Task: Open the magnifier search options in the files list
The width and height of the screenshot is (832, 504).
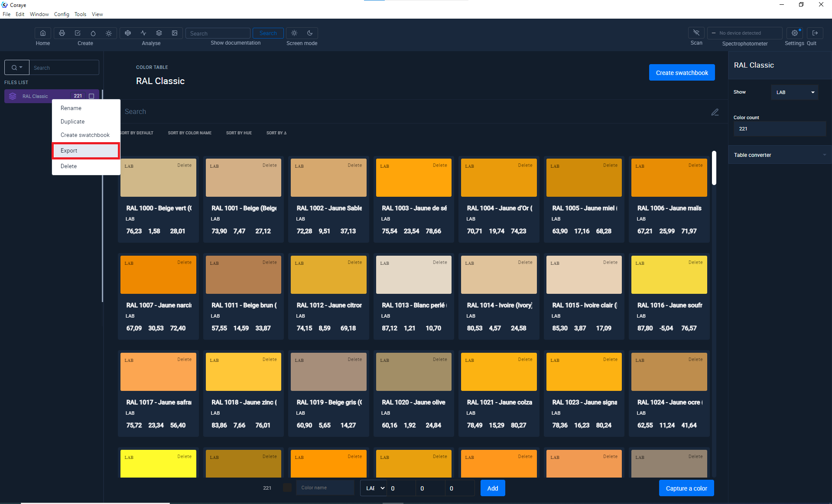Action: 17,68
